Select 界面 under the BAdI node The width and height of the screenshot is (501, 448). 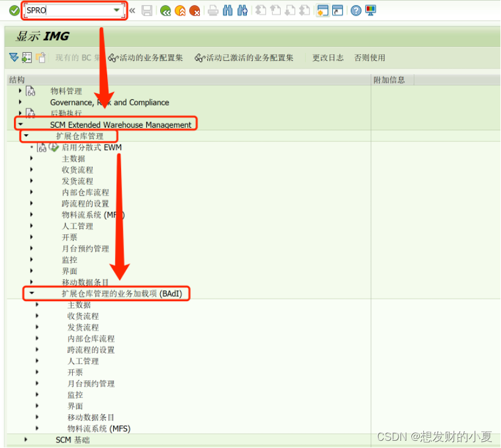75,406
